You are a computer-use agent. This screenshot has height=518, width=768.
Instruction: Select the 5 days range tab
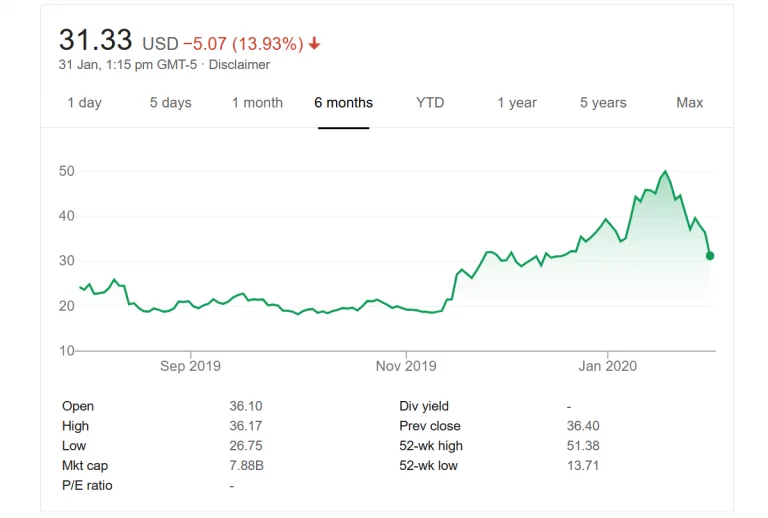[x=170, y=103]
